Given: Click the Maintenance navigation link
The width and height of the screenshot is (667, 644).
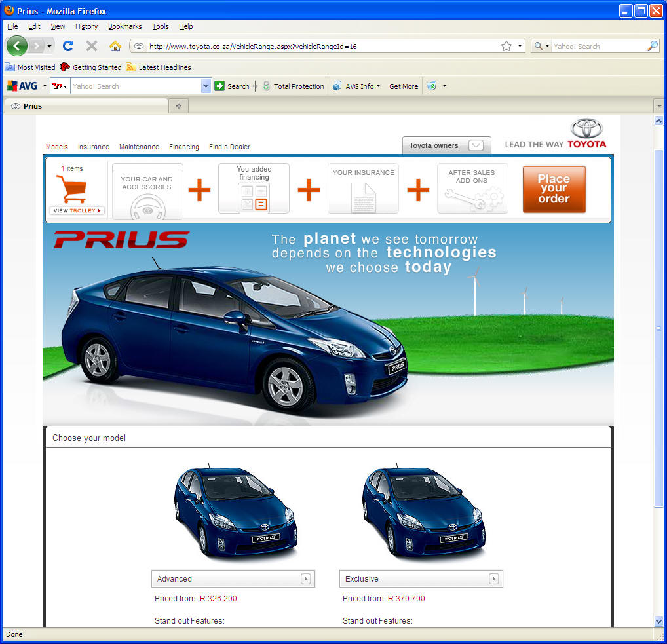Looking at the screenshot, I should (139, 147).
